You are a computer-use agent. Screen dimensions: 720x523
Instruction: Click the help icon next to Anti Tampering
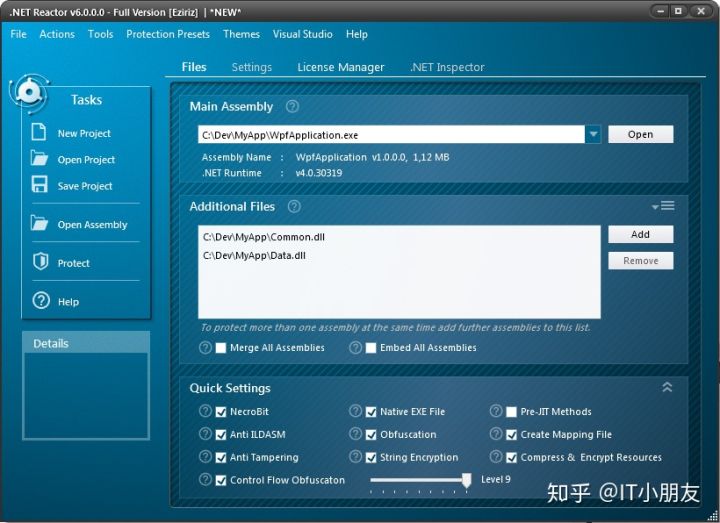point(205,457)
